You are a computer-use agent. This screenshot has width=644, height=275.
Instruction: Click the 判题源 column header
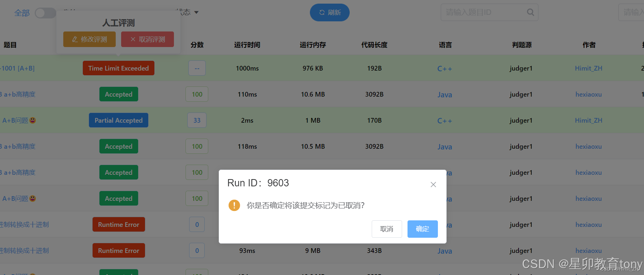[x=522, y=45]
